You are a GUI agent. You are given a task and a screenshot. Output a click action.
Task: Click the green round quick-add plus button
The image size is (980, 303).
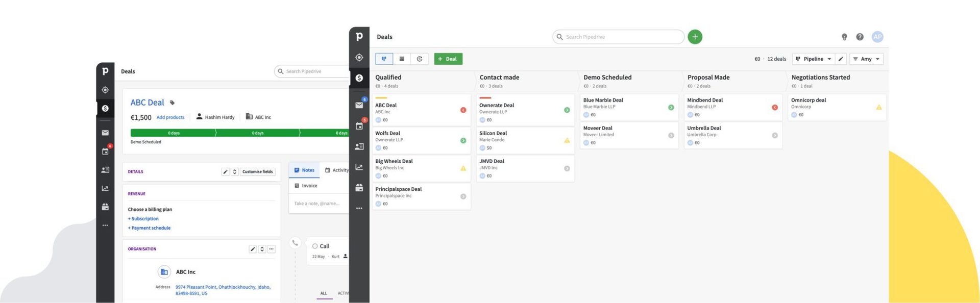(695, 37)
